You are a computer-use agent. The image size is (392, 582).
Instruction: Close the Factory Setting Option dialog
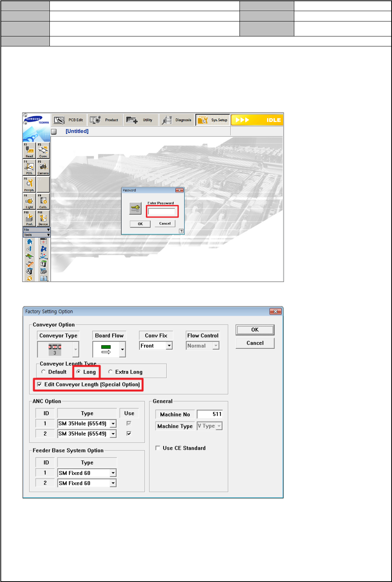tap(276, 312)
